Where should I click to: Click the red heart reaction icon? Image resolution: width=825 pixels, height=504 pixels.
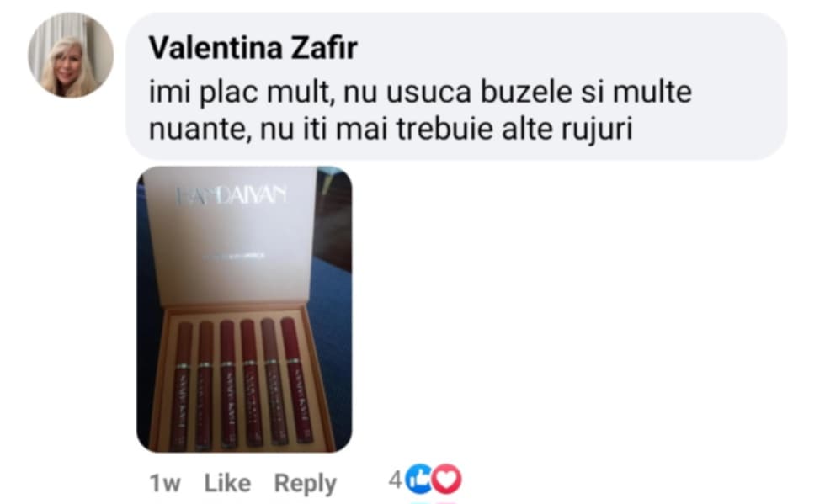pos(447,480)
